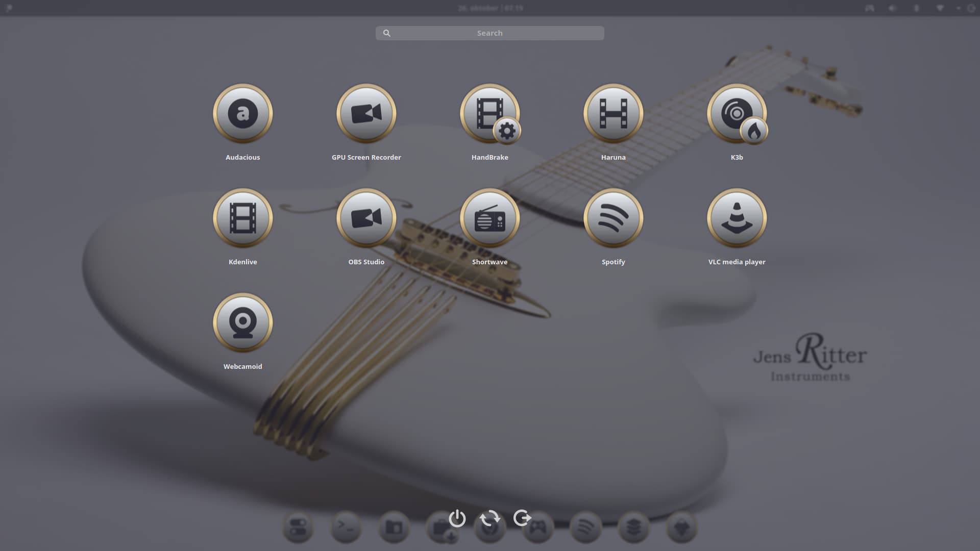Screen dimensions: 980x551
Task: Click the restart button with circular arrows
Action: [x=489, y=518]
